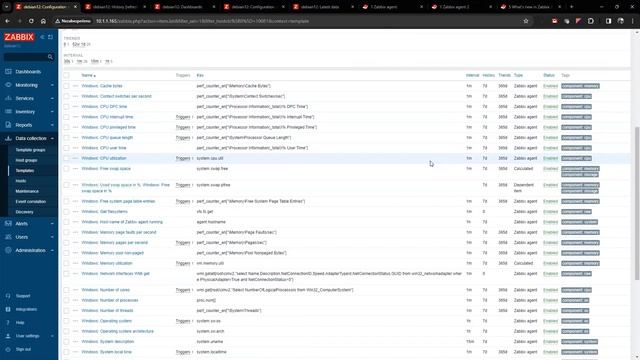Open Triggers link for CPU queue length
The height and width of the screenshot is (360, 640).
[x=183, y=138]
